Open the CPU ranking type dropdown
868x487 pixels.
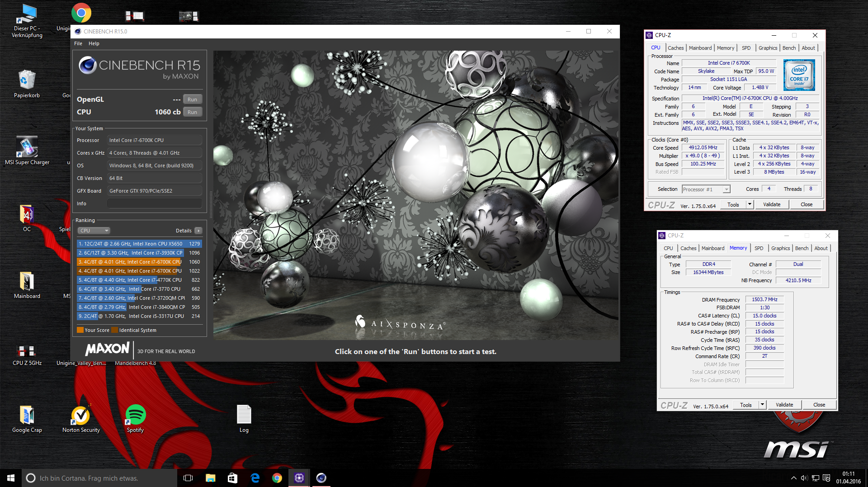click(94, 231)
